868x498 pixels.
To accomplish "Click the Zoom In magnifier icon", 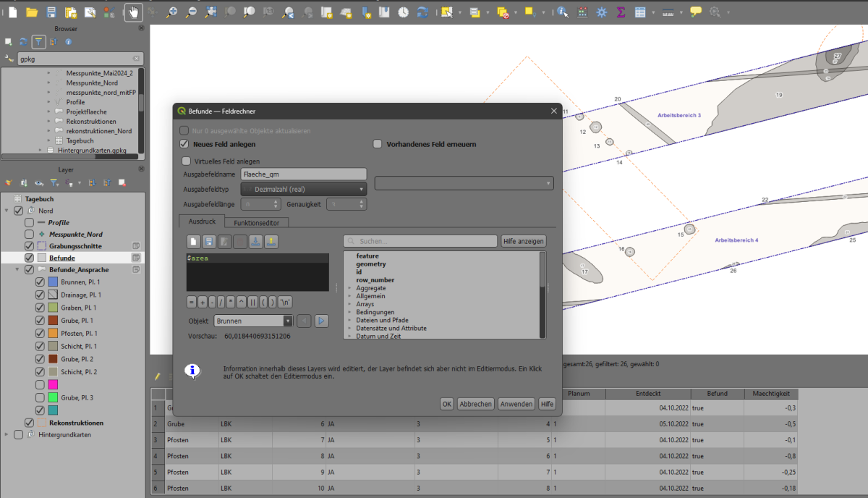I will tap(172, 12).
